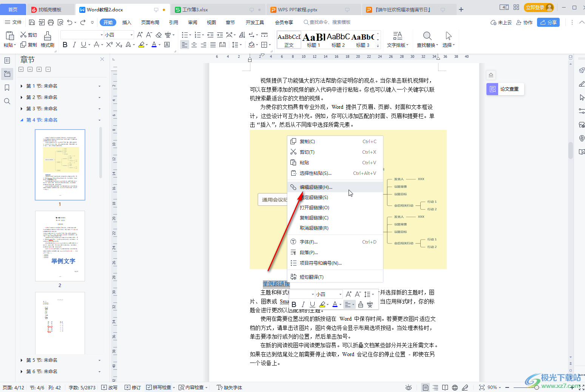This screenshot has width=585, height=392.
Task: Toggle Track Changes (修订) in status bar
Action: [x=133, y=387]
